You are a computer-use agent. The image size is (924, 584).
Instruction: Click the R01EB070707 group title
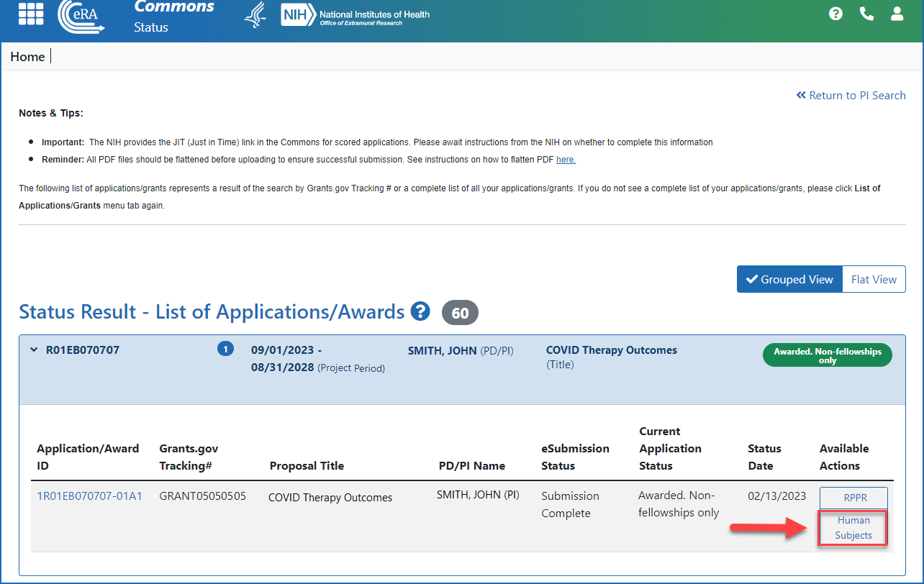click(83, 350)
